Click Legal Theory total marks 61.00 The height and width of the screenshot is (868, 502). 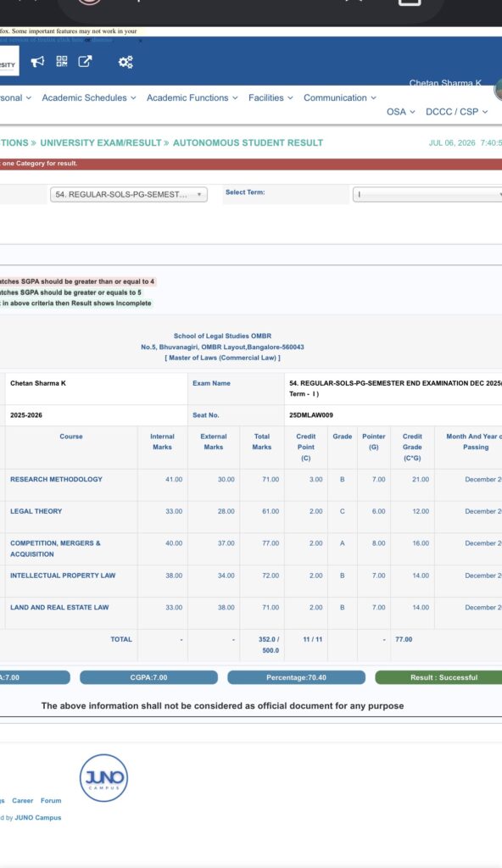271,511
